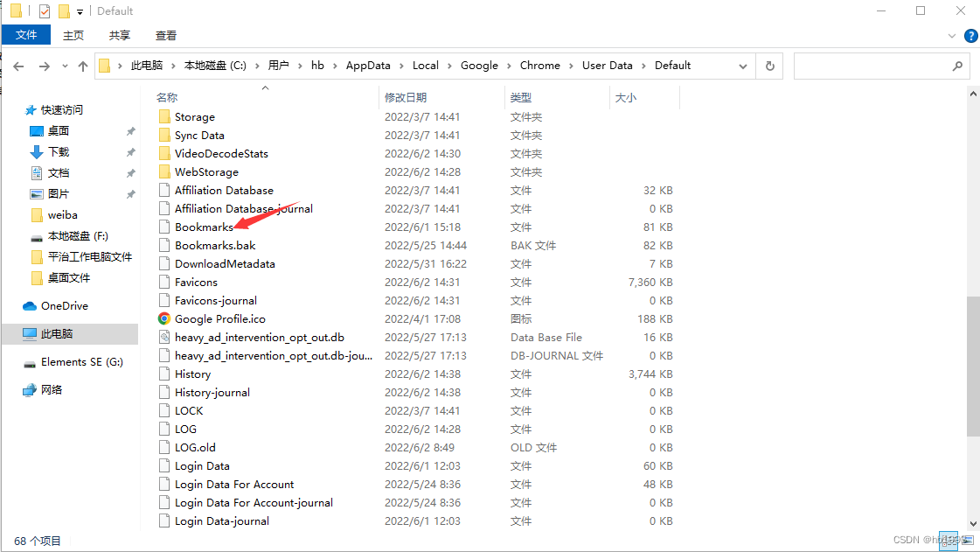Open the quick access toolbar customize dropdown
Image resolution: width=980 pixels, height=552 pixels.
(x=80, y=11)
